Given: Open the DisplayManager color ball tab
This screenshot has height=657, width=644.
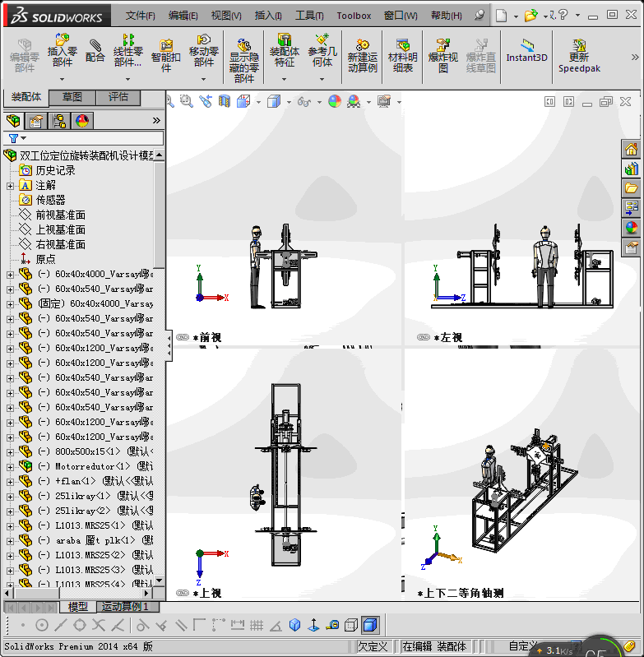Looking at the screenshot, I should [82, 121].
